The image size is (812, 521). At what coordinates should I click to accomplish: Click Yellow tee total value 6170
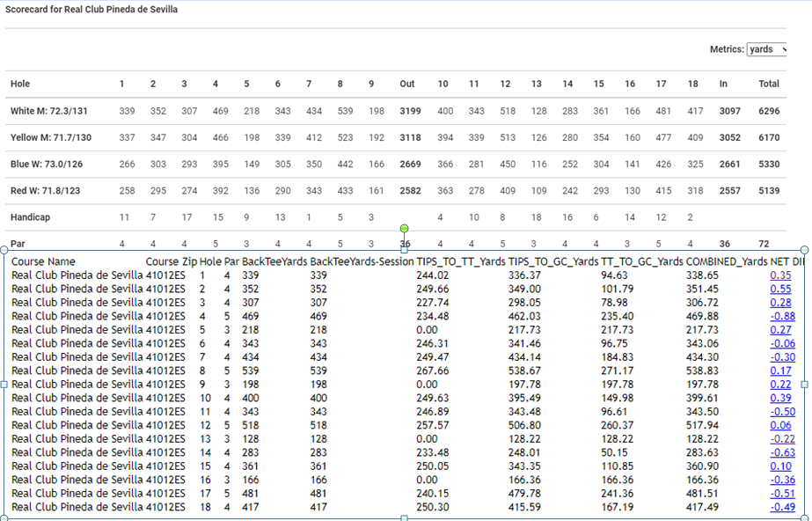[x=769, y=137]
